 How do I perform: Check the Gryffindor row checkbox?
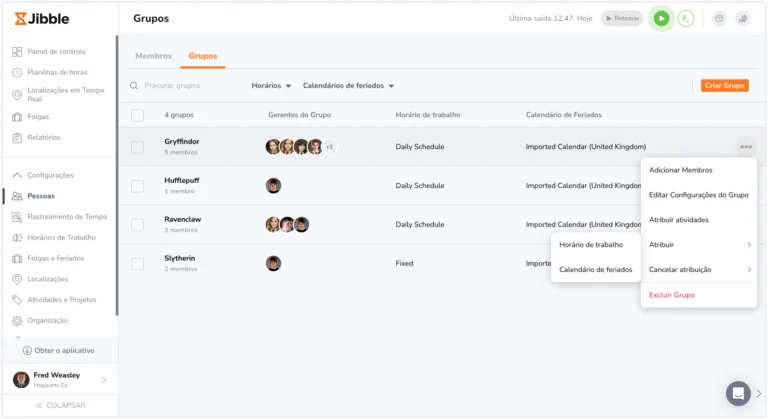(x=138, y=147)
